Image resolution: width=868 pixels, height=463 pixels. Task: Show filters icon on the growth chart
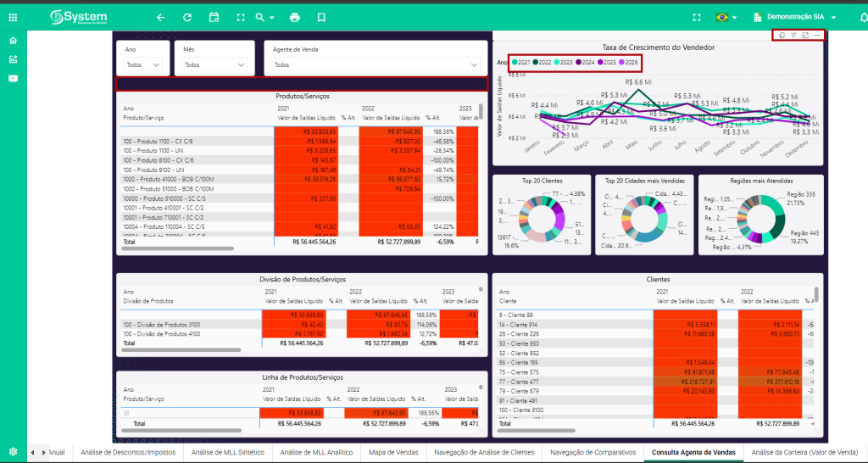793,35
